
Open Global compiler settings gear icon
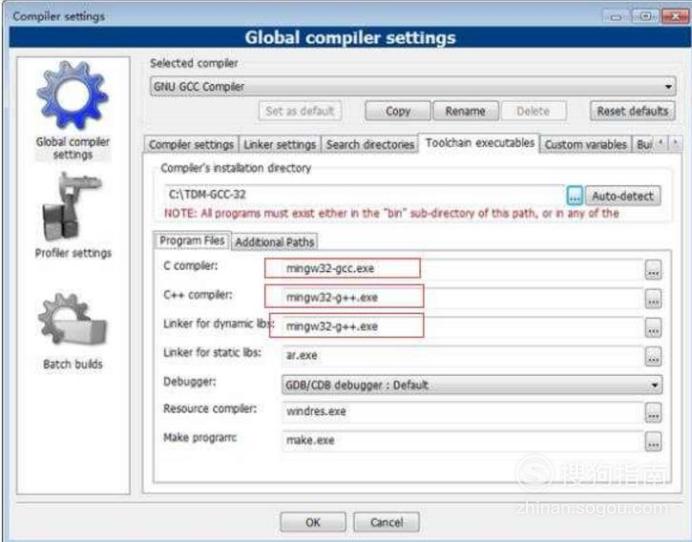tap(72, 95)
